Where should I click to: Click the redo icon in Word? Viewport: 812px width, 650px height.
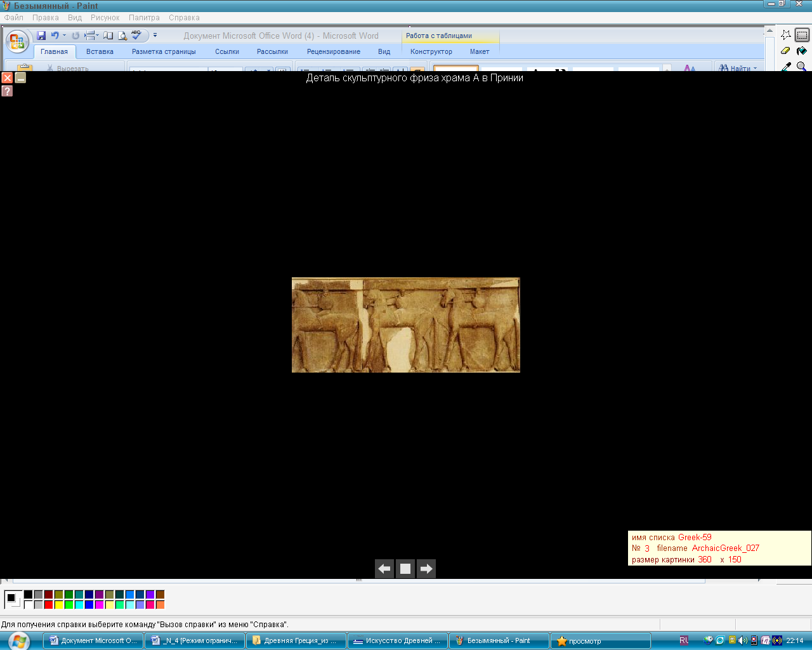pyautogui.click(x=75, y=36)
